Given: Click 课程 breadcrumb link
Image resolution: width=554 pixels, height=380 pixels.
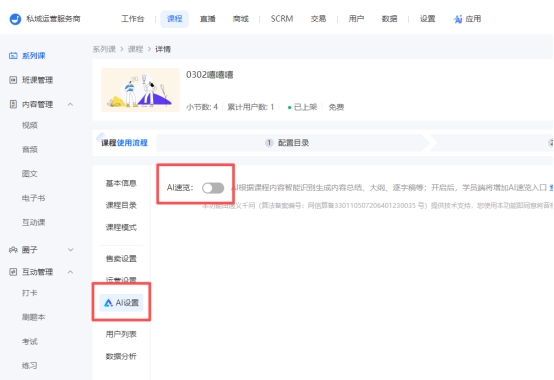Looking at the screenshot, I should [x=135, y=49].
